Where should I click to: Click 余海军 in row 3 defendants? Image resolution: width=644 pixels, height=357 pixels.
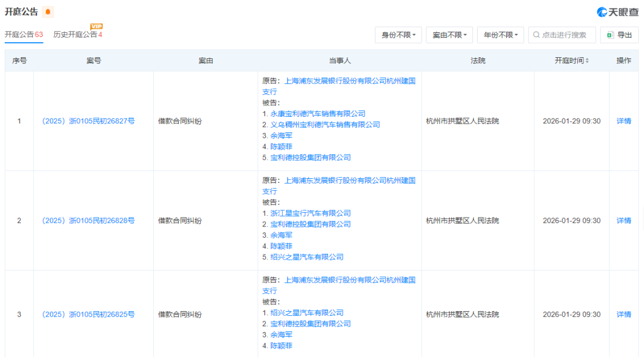coord(281,335)
